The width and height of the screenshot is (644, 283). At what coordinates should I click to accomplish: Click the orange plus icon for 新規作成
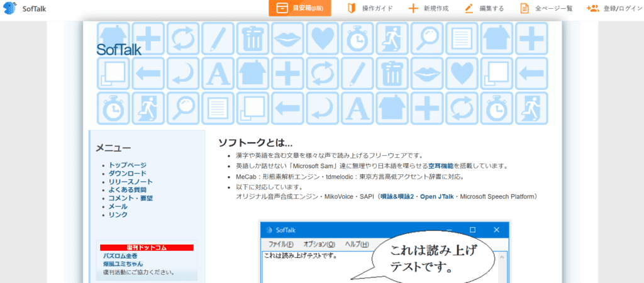(413, 8)
